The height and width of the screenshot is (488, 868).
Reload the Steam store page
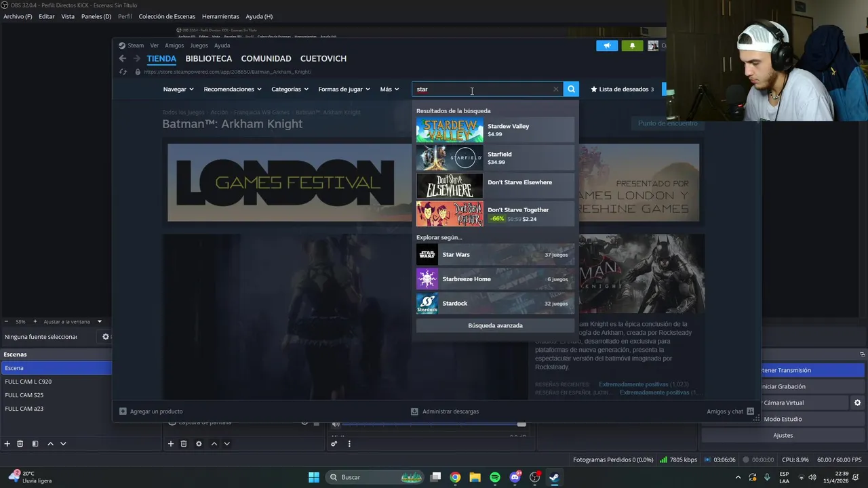(123, 72)
